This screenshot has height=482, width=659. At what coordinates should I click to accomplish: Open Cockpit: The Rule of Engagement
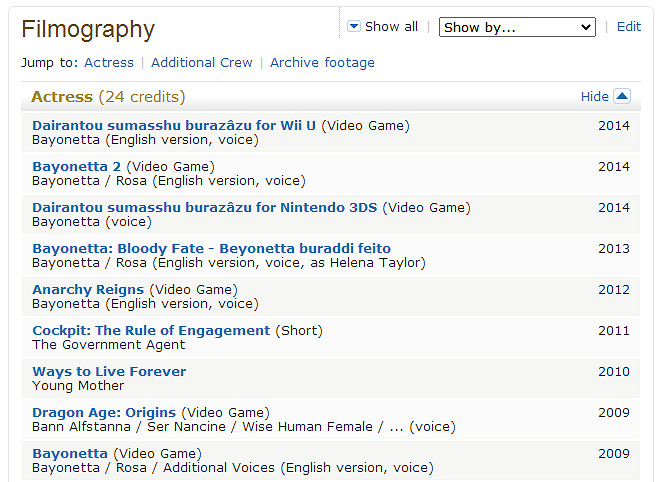(151, 331)
